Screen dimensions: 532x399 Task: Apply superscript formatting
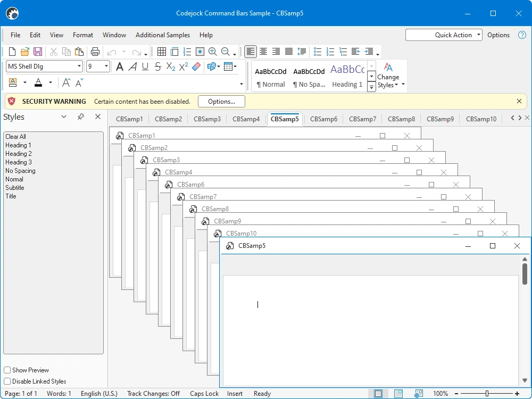[184, 66]
